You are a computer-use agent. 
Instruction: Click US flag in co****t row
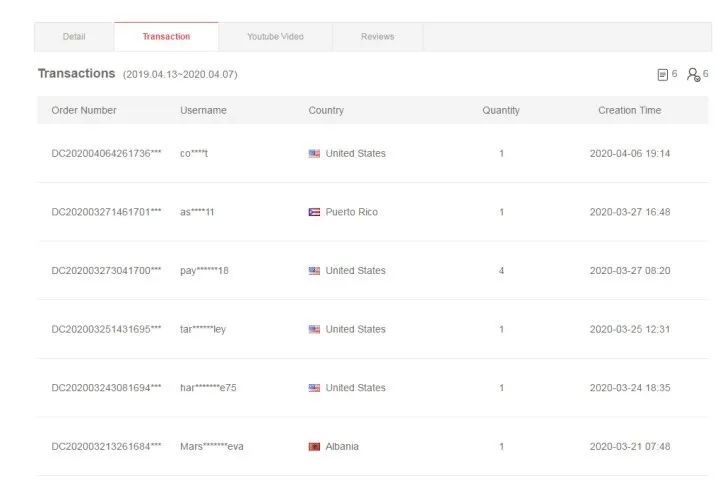tap(314, 154)
